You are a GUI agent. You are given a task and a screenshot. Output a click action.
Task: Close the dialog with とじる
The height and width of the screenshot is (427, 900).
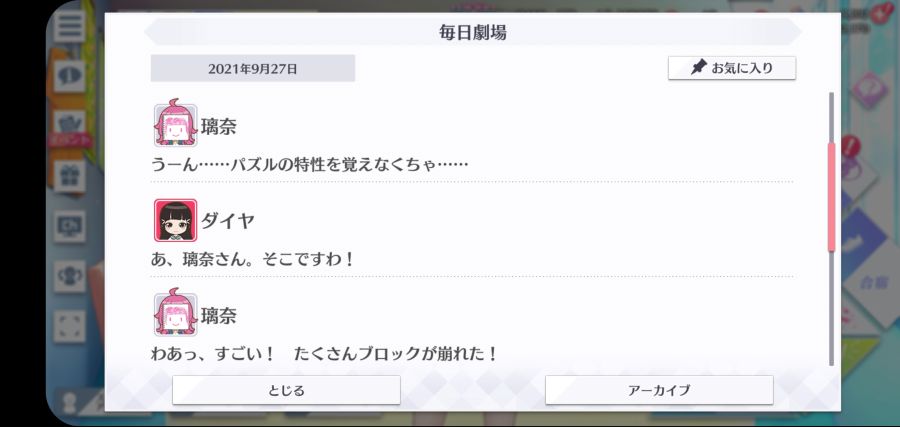pyautogui.click(x=286, y=390)
